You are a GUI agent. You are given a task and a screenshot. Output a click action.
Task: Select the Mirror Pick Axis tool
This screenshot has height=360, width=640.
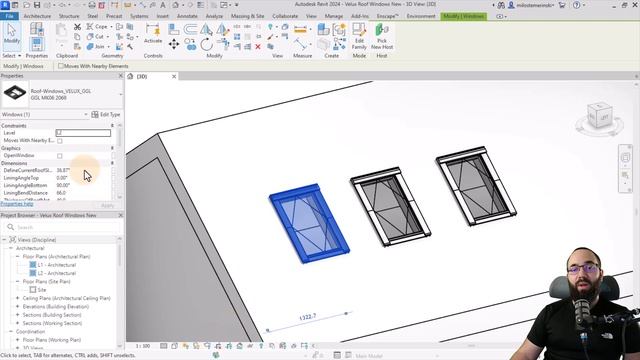coord(206,29)
